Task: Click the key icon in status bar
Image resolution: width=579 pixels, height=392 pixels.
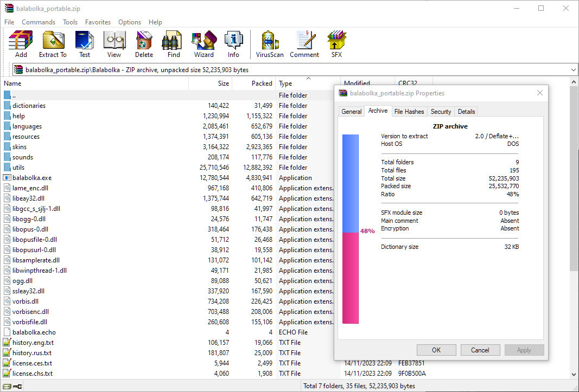Action: tap(17, 387)
